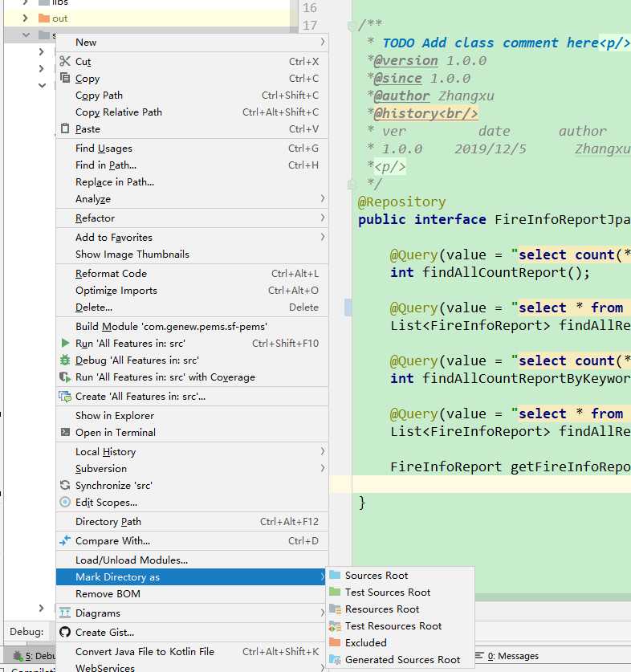Viewport: 631px width, 672px height.
Task: Open the Subversion submenu arrow
Action: 323,467
